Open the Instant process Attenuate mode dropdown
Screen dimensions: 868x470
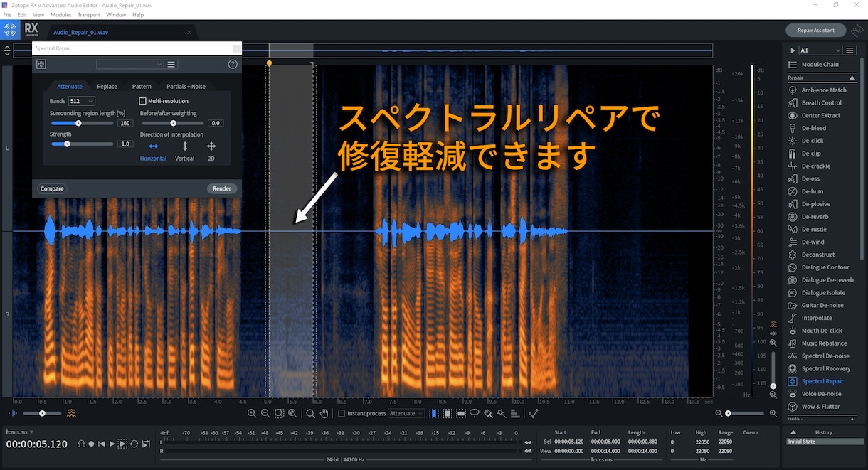(x=406, y=413)
